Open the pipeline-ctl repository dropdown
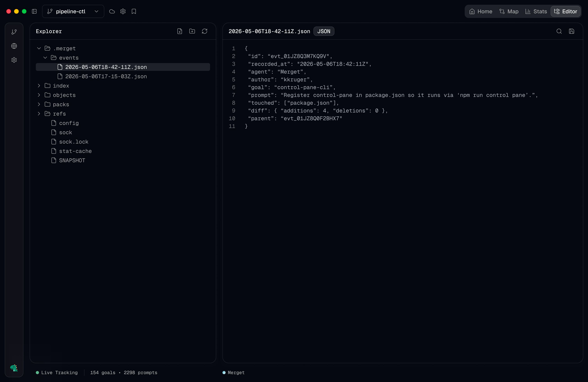The image size is (588, 382). click(73, 11)
